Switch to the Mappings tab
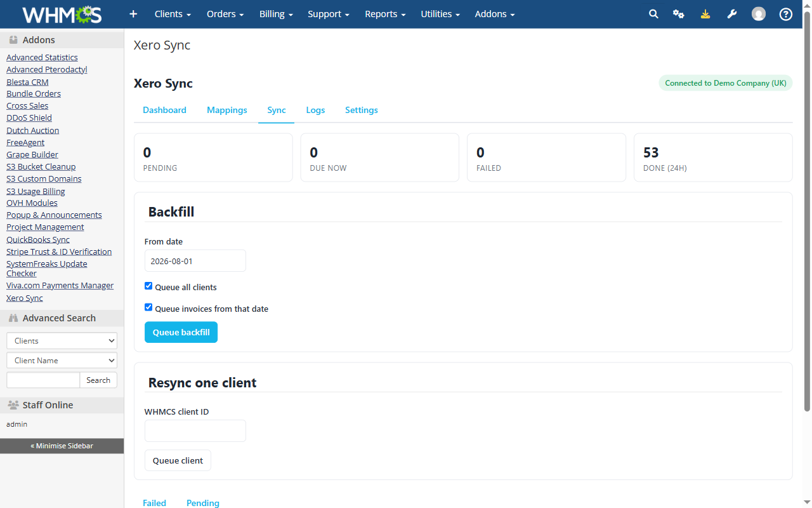The width and height of the screenshot is (812, 508). (227, 110)
